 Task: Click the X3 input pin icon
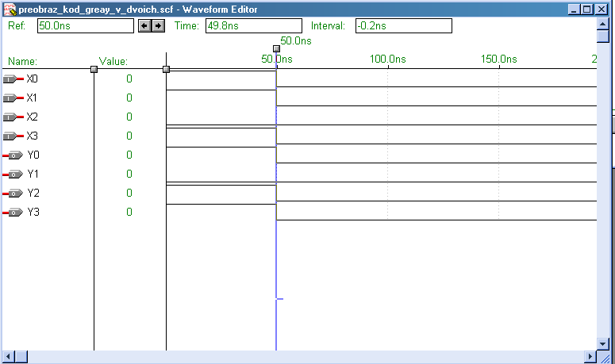pos(13,136)
